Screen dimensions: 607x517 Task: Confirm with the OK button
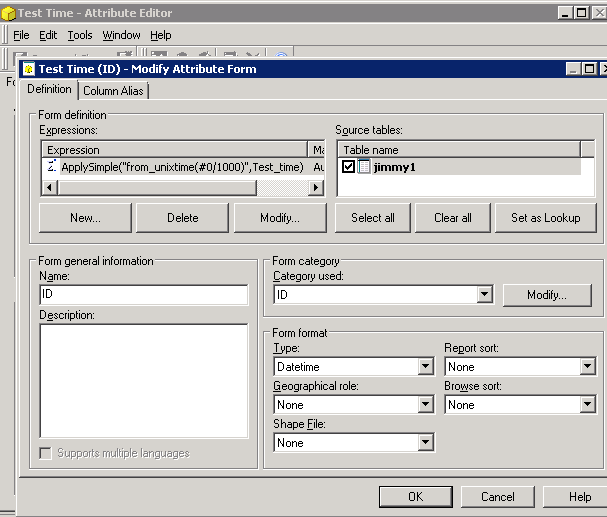(x=416, y=496)
